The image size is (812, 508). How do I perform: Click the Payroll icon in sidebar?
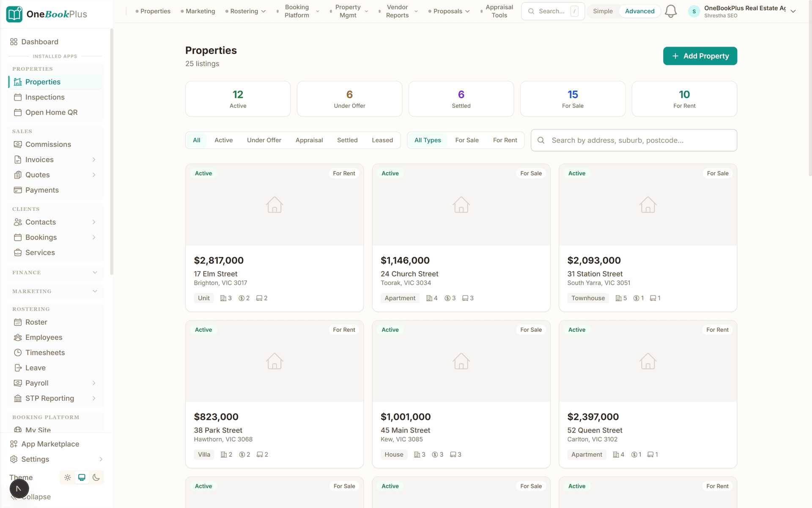[x=18, y=383]
